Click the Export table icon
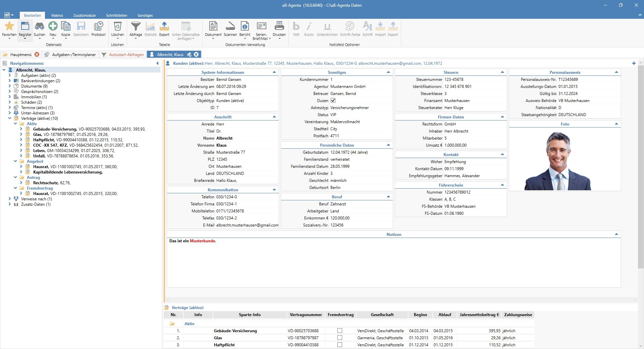Viewport: 644px width, 349px height. pos(164,27)
